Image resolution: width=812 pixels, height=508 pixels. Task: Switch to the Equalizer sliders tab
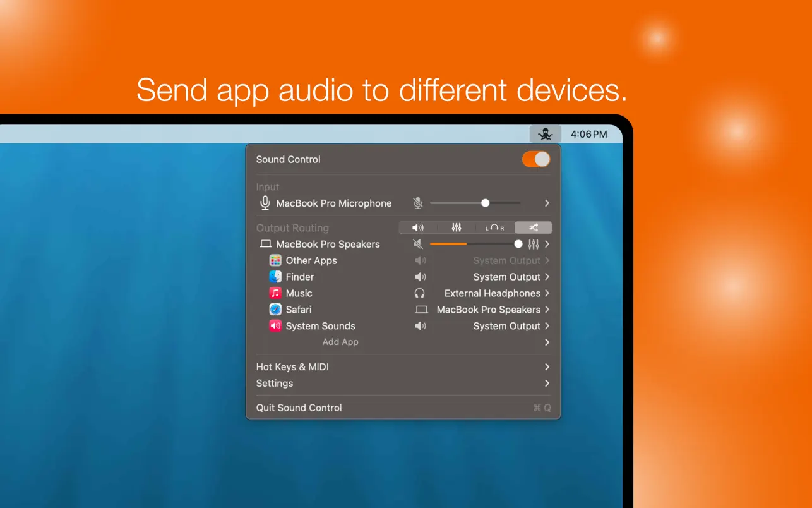click(x=457, y=227)
